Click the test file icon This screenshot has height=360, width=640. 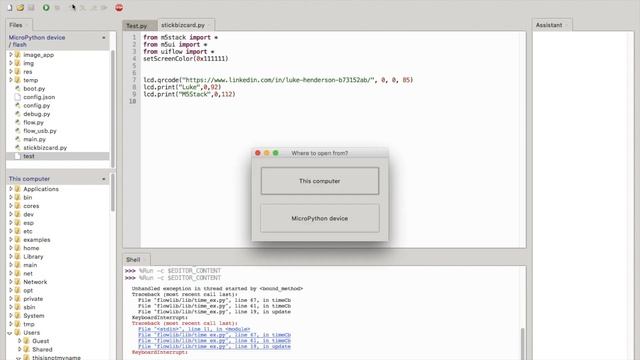tap(18, 156)
